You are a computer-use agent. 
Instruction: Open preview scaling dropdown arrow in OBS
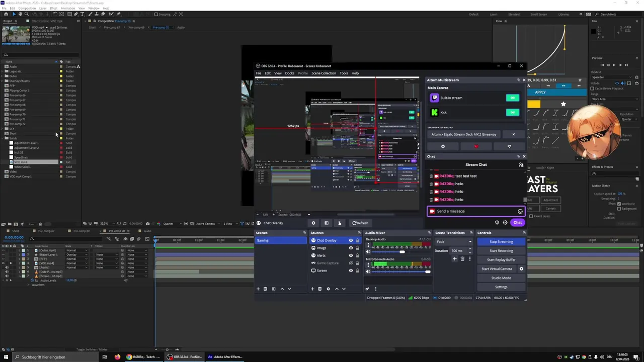point(309,215)
